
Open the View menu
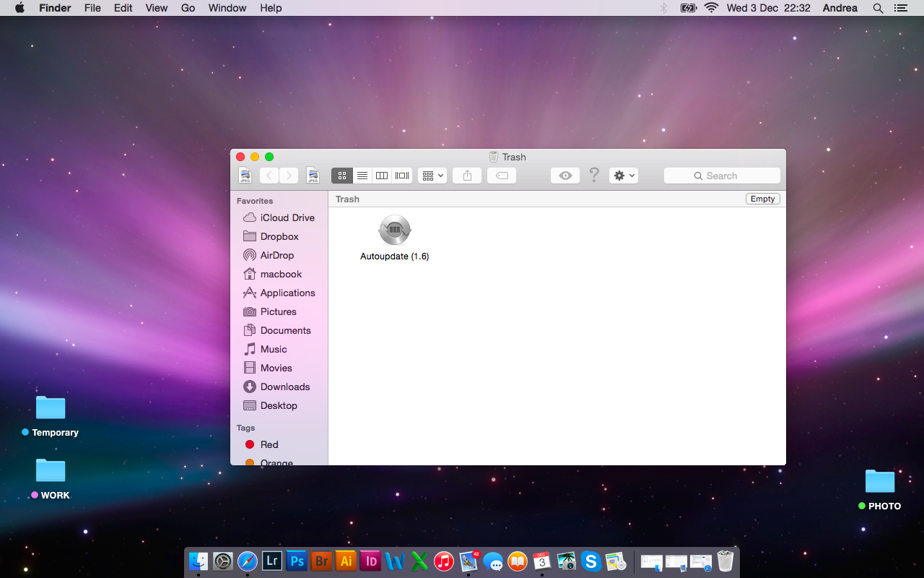click(157, 8)
